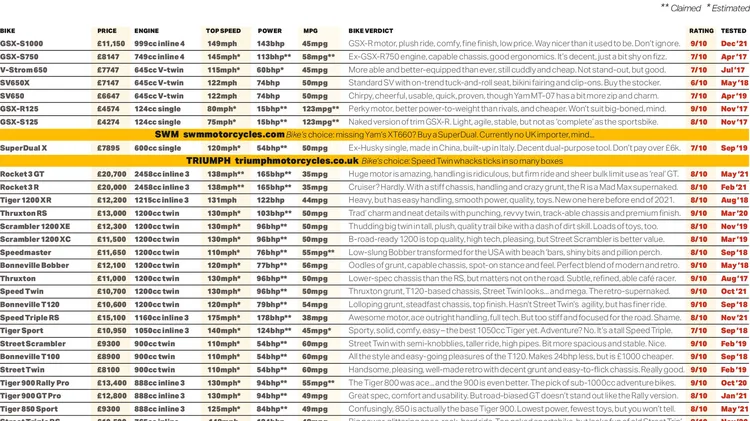Select the Thruxton RS bike name
This screenshot has width=750, height=421.
(23, 213)
